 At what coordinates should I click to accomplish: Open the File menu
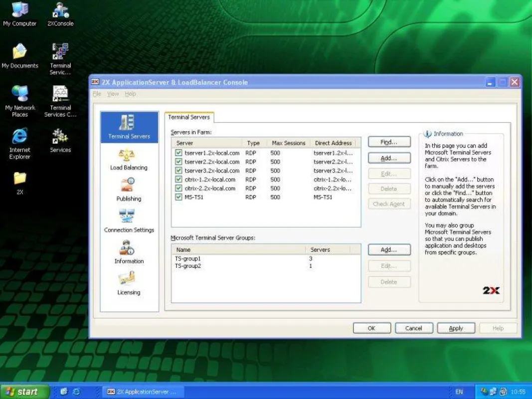click(97, 94)
